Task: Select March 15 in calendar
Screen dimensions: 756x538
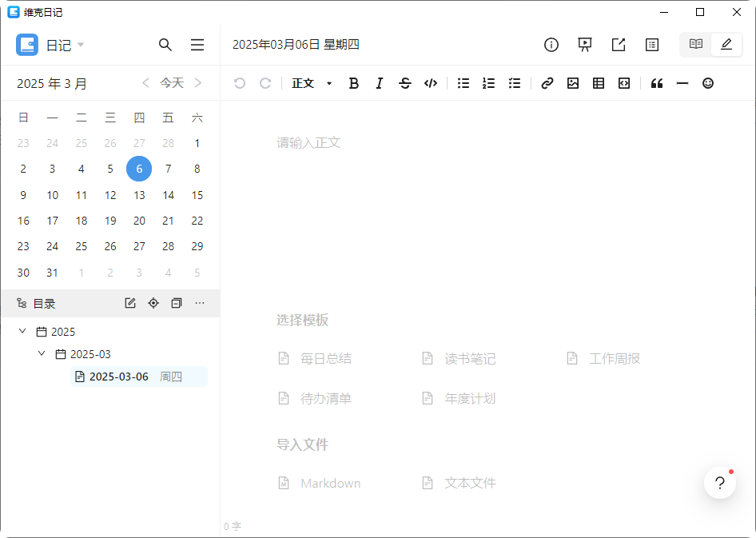Action: click(197, 195)
